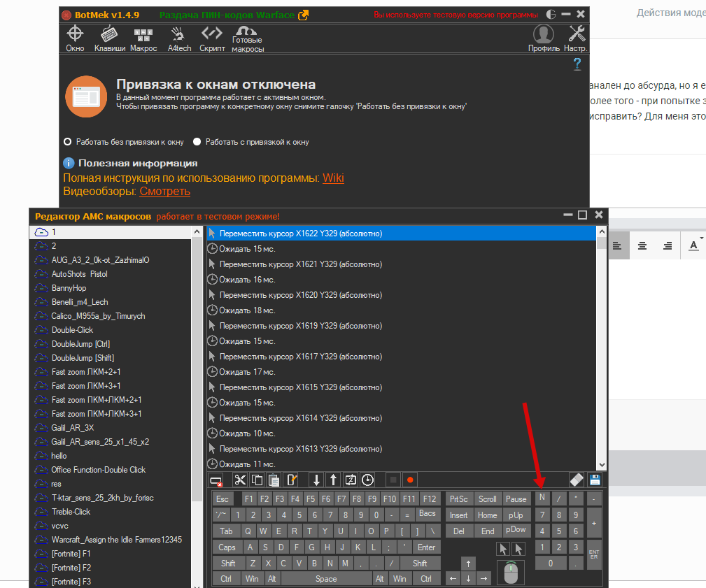Click the Space key on the virtual keyboard
706x588 pixels.
pyautogui.click(x=326, y=578)
